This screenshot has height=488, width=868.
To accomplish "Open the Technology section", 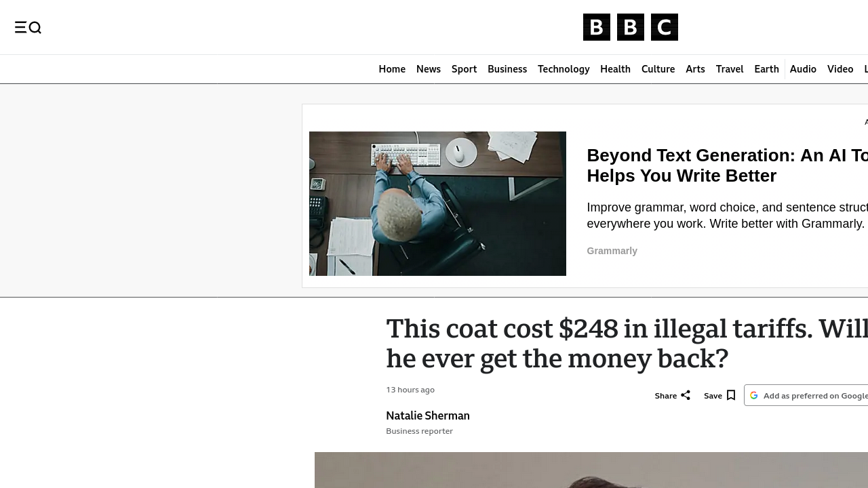I will click(564, 69).
